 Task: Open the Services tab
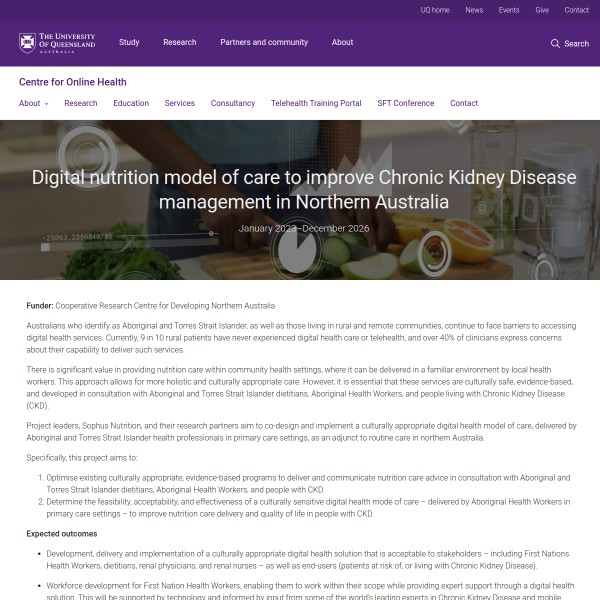point(180,103)
